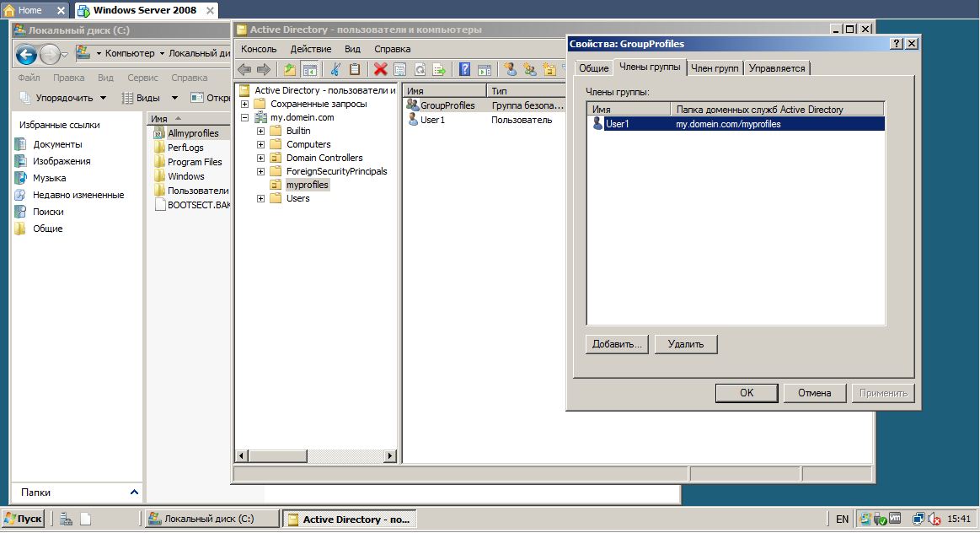Expand the Сохраненные запросы tree node
This screenshot has height=533, width=980.
245,104
